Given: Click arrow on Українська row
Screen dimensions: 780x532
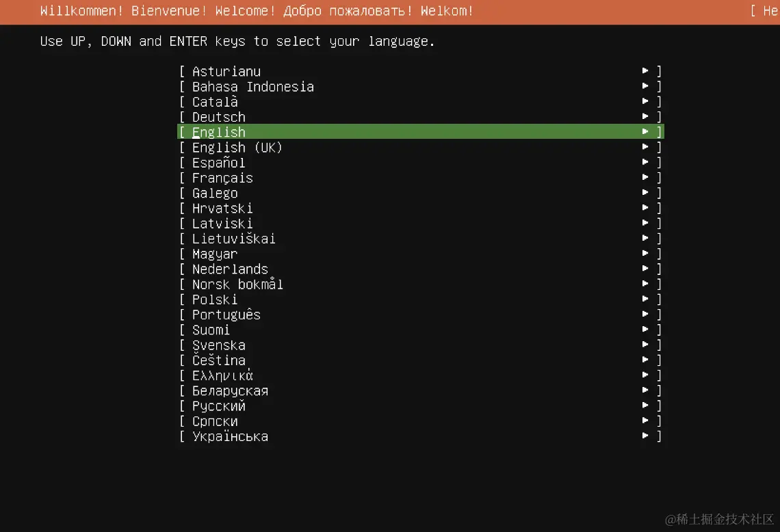Looking at the screenshot, I should pos(645,436).
